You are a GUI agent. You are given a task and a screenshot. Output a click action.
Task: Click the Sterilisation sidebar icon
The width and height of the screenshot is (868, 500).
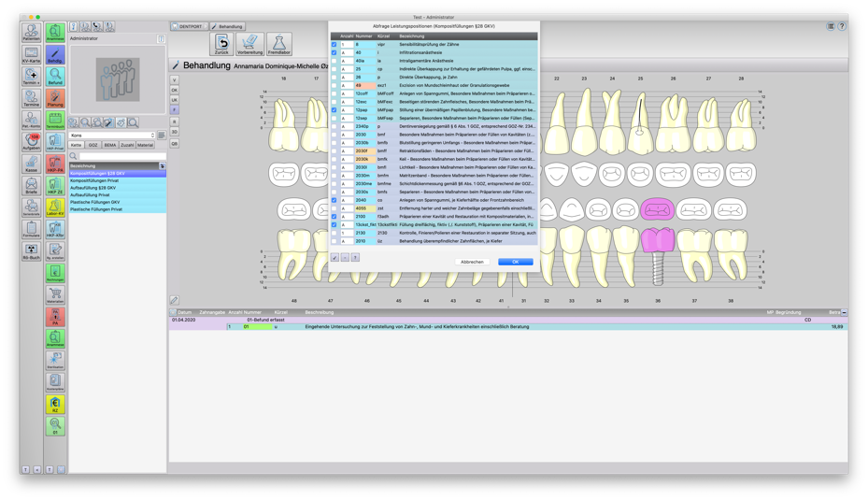55,360
